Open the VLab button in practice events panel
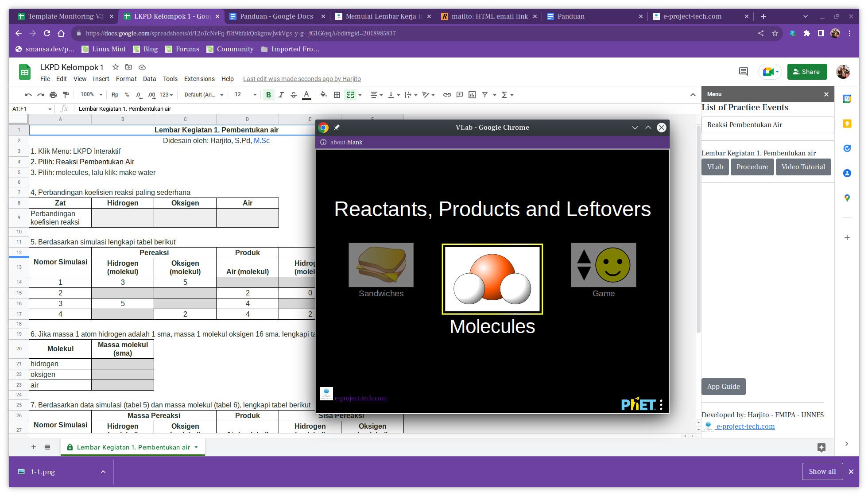Screen dimensions: 868x496 [x=715, y=167]
